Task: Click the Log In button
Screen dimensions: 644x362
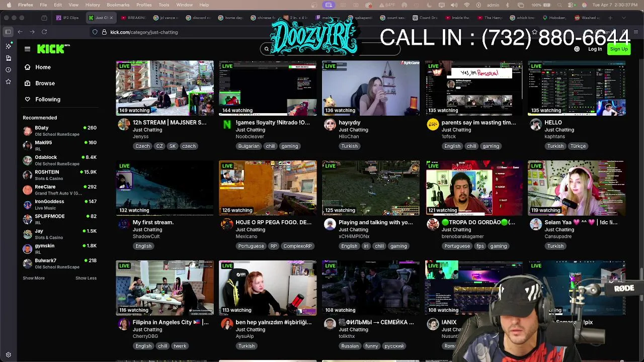Action: pos(595,49)
